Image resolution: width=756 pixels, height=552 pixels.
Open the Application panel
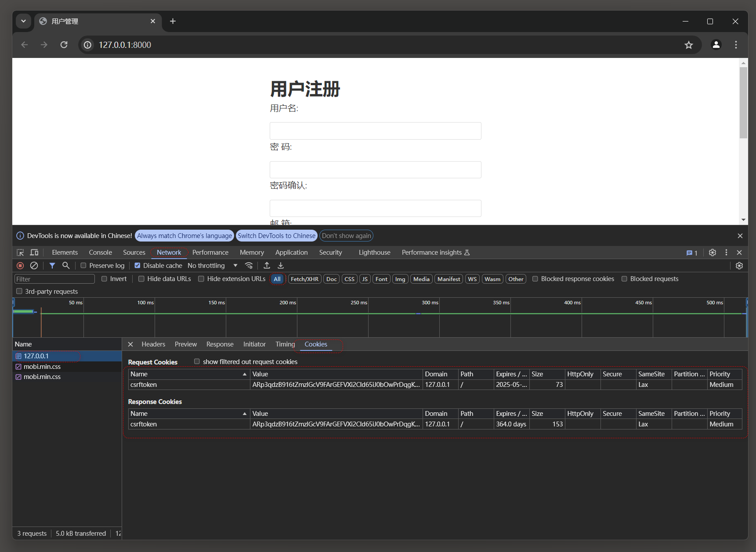[291, 253]
